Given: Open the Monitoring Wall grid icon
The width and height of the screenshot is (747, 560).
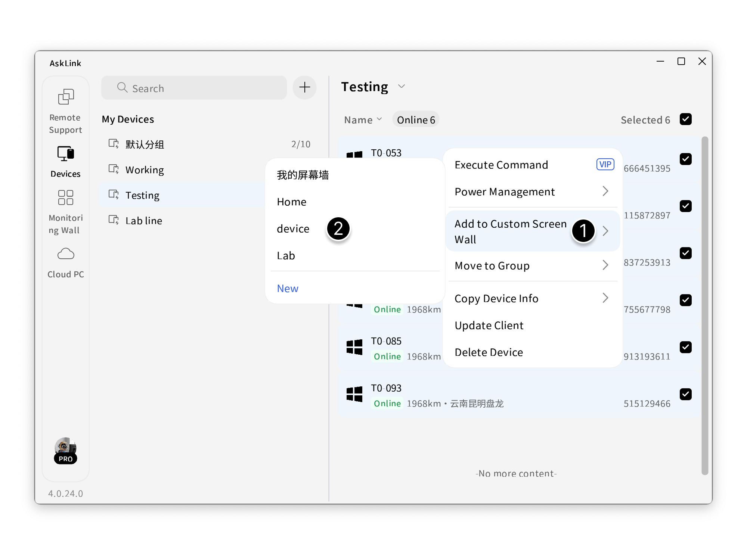Looking at the screenshot, I should coord(66,197).
